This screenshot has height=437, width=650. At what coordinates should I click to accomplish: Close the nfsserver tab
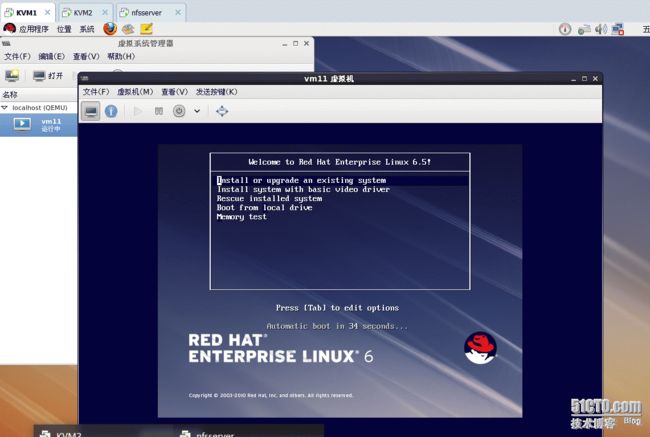coord(178,12)
